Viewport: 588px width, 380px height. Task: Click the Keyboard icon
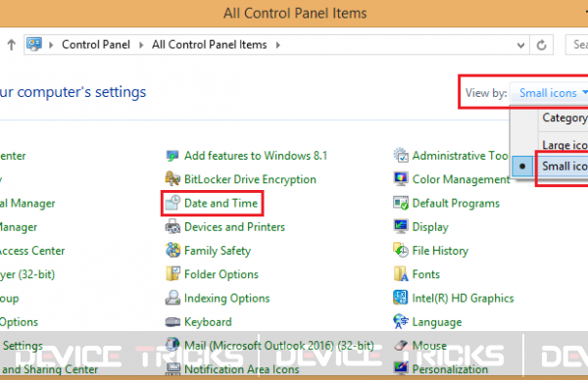[172, 322]
